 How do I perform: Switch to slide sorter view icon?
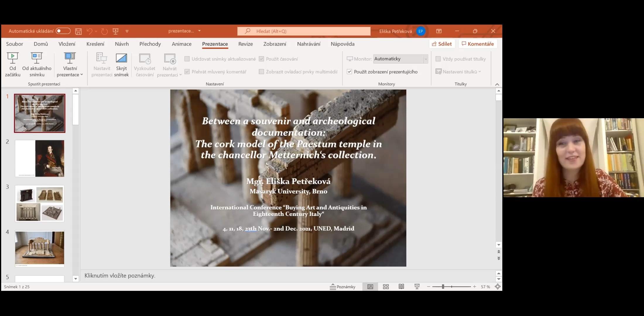(386, 287)
